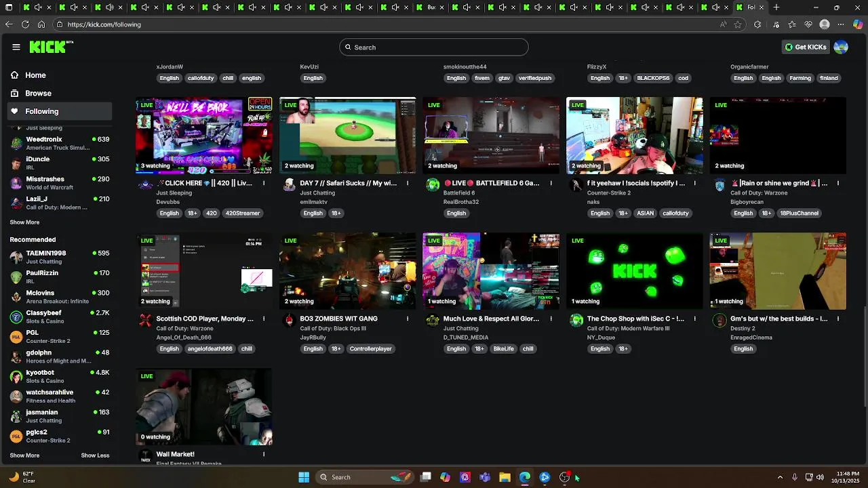Open watchsarahlive recommended channel
This screenshot has height=488, width=868.
pos(60,396)
